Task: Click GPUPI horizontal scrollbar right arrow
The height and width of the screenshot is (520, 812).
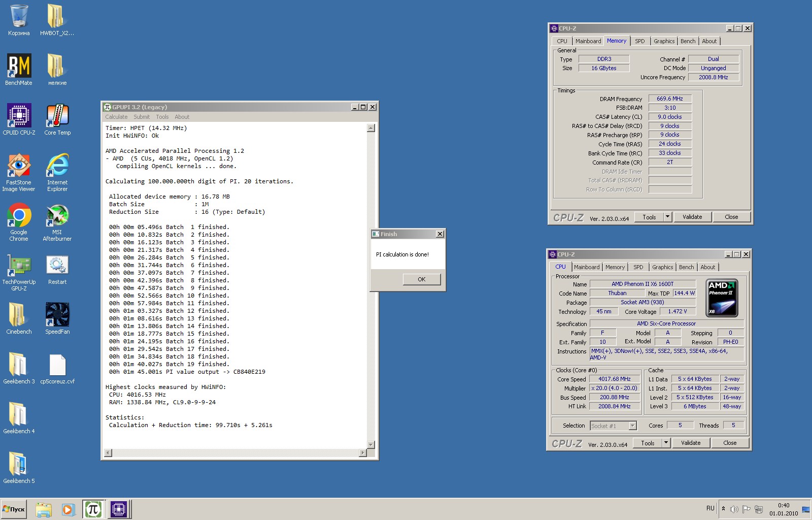Action: pyautogui.click(x=362, y=452)
